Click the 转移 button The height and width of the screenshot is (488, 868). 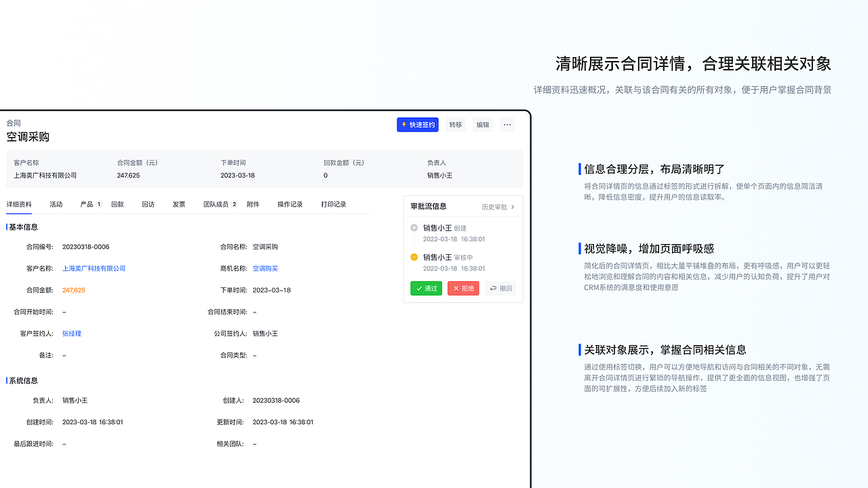pyautogui.click(x=455, y=125)
